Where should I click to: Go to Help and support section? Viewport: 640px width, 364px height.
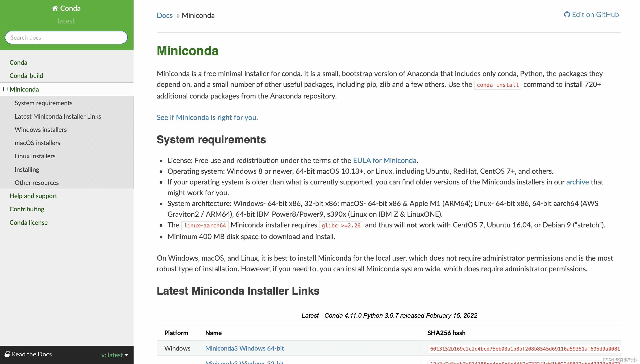33,196
